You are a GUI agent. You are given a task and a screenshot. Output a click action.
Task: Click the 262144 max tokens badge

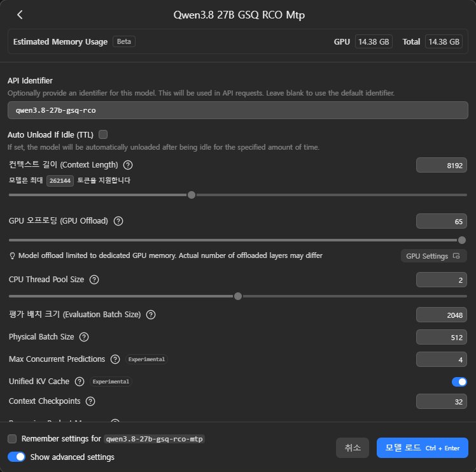tap(60, 181)
